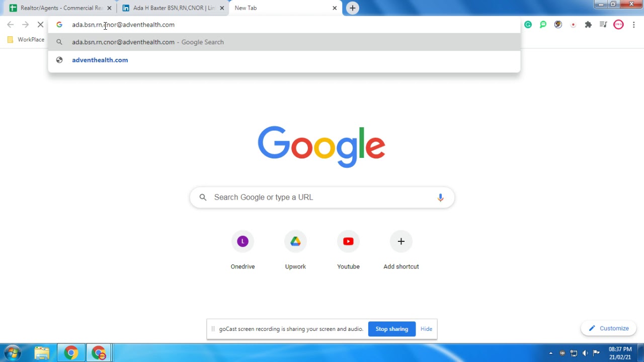Click the search magnifier in Google box
This screenshot has width=644, height=362.
(203, 198)
